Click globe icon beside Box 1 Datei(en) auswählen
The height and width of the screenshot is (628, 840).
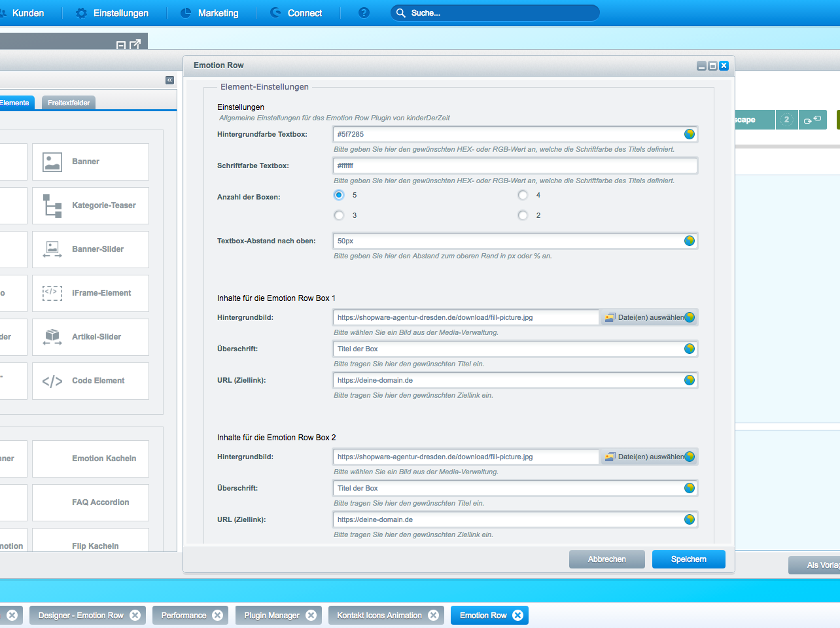[x=690, y=317]
